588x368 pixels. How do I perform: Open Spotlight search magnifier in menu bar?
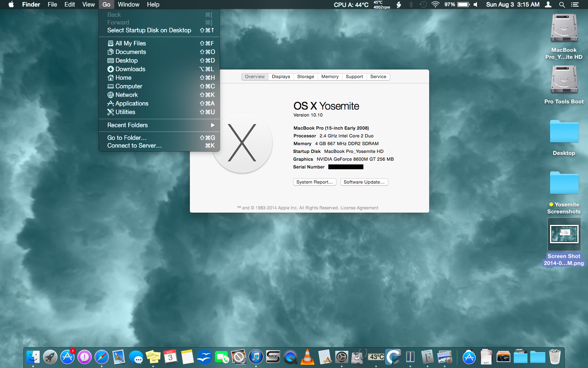562,4
